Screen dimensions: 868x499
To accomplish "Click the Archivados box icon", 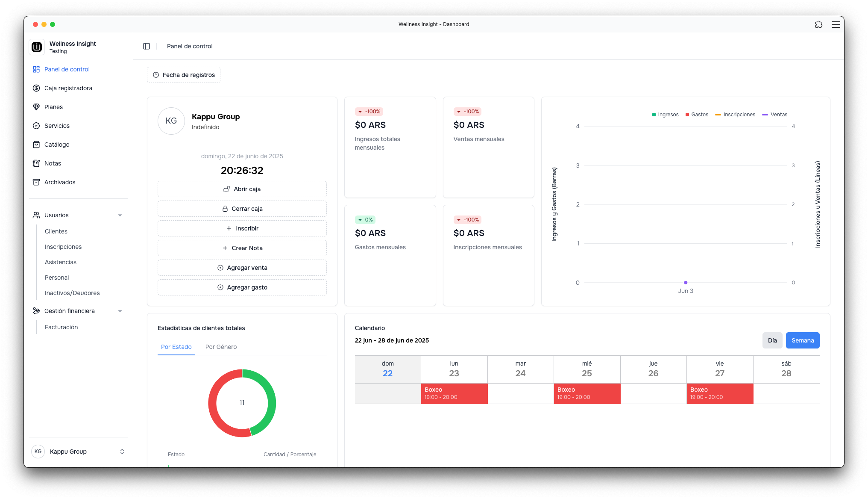I will pos(36,182).
